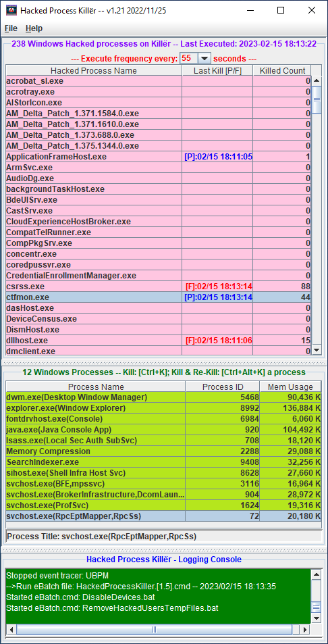Click hacked list scrollbar up arrow

coord(317,81)
